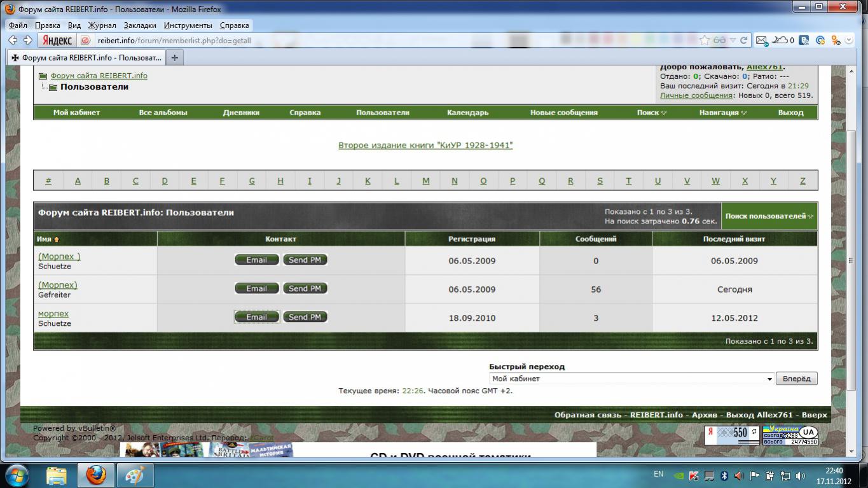Screen dimensions: 868x488
Task: View Новые сообщения in the forum navbar
Action: pos(564,113)
